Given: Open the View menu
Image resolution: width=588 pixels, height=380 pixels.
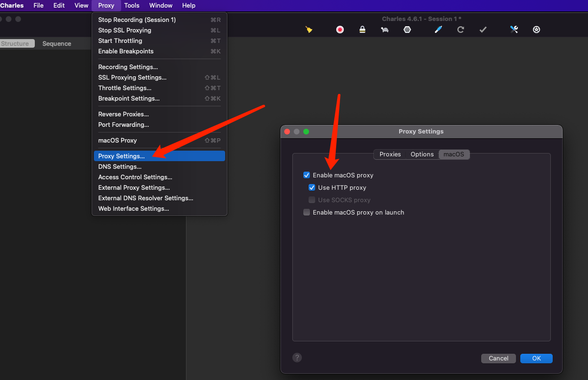Looking at the screenshot, I should point(82,5).
